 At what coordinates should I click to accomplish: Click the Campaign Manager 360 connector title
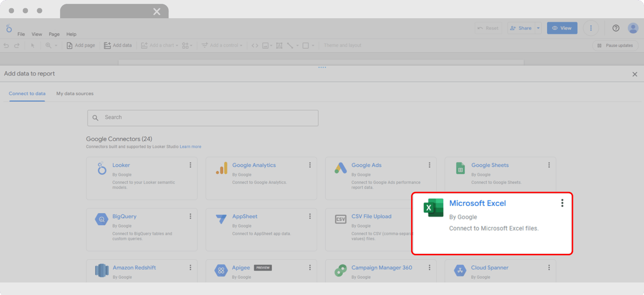tap(382, 268)
